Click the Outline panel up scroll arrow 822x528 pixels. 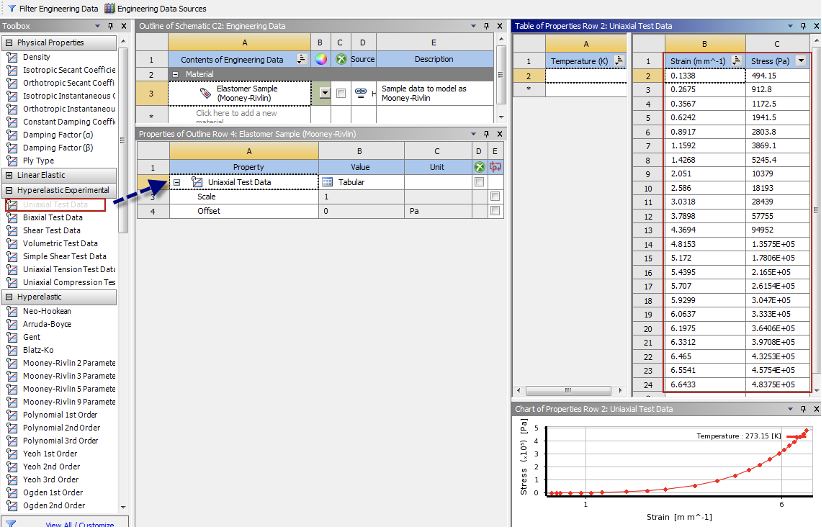[501, 39]
